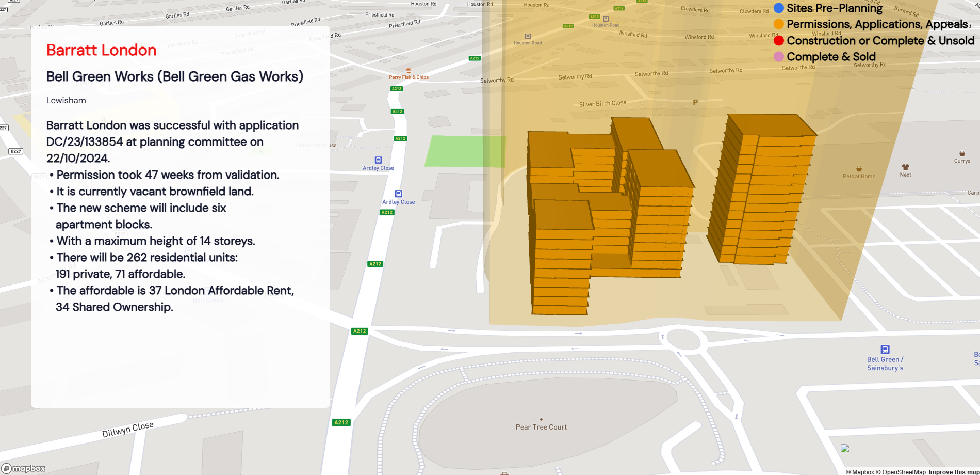The image size is (980, 475).
Task: Click the Bell Green / Sainsbury's label
Action: 885,363
